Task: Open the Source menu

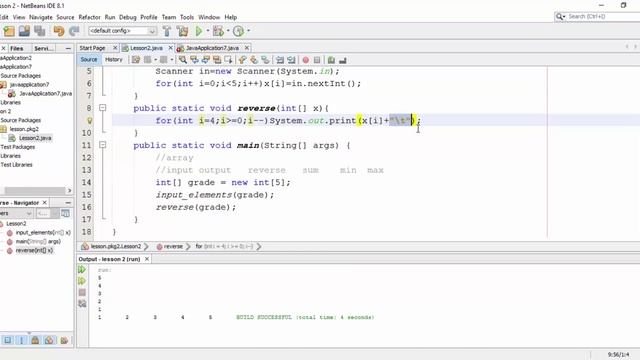Action: pos(65,17)
